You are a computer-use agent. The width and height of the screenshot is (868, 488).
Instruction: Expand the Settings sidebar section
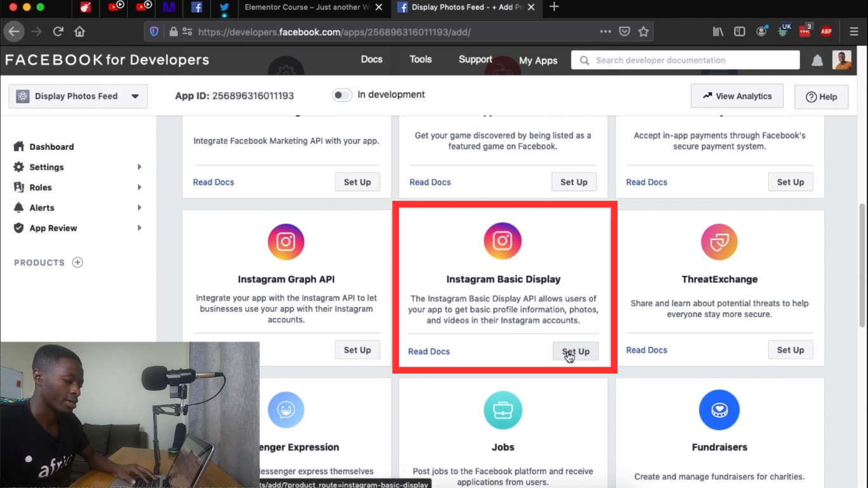click(x=139, y=167)
